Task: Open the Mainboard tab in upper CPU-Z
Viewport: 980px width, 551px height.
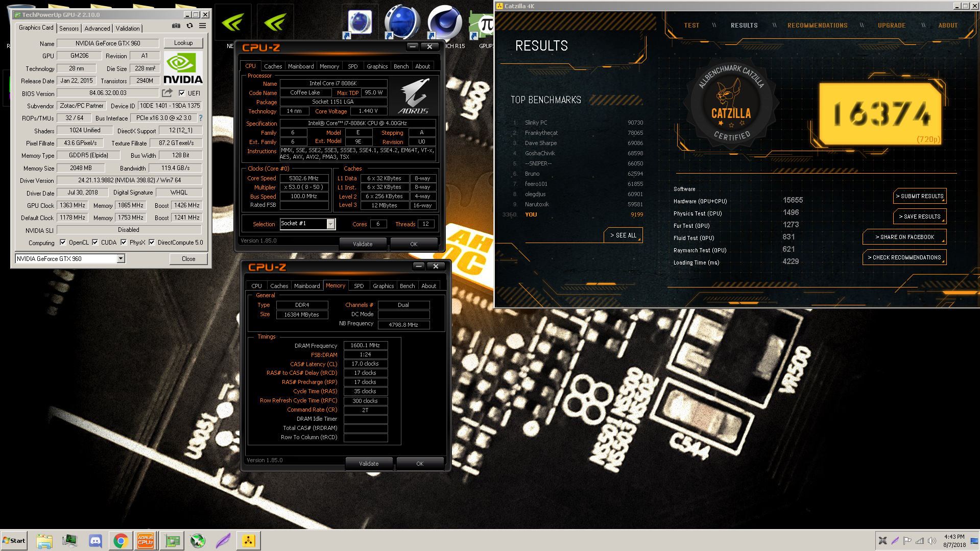Action: [301, 66]
